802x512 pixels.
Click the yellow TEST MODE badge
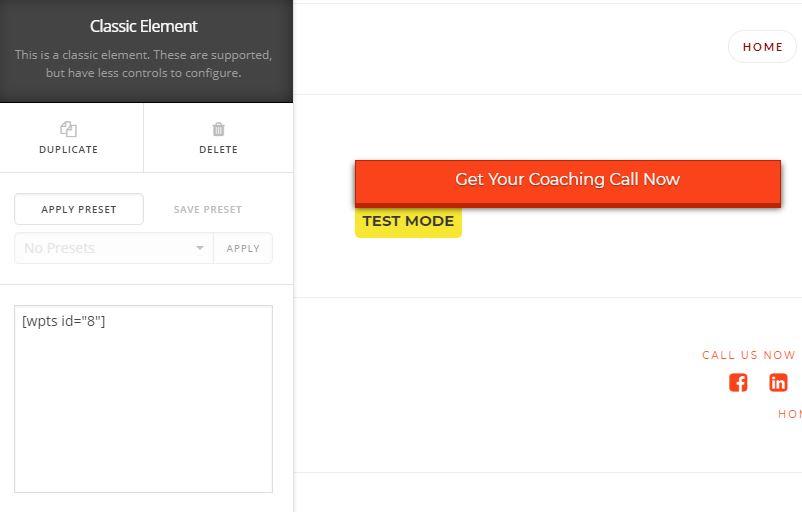point(408,222)
